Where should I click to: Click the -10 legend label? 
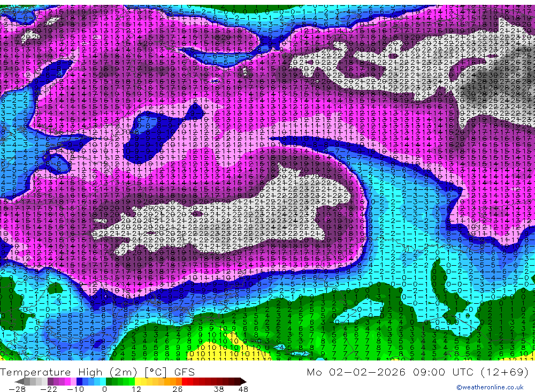coord(75,389)
